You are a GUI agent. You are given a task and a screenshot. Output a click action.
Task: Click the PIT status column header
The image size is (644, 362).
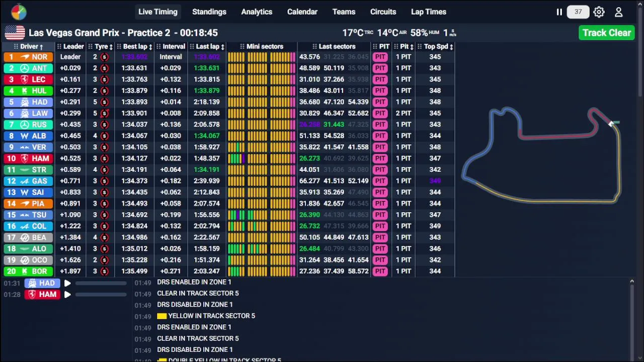(381, 46)
